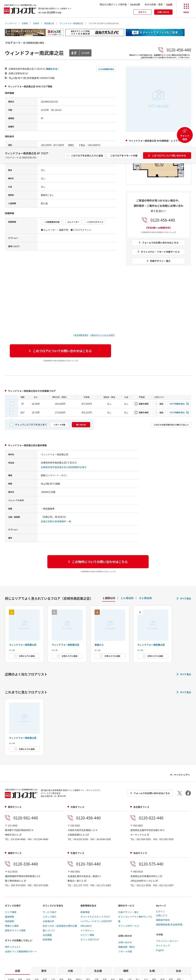Switch to the 名古屋 region tab
196x980 pixels.
pos(98,971)
